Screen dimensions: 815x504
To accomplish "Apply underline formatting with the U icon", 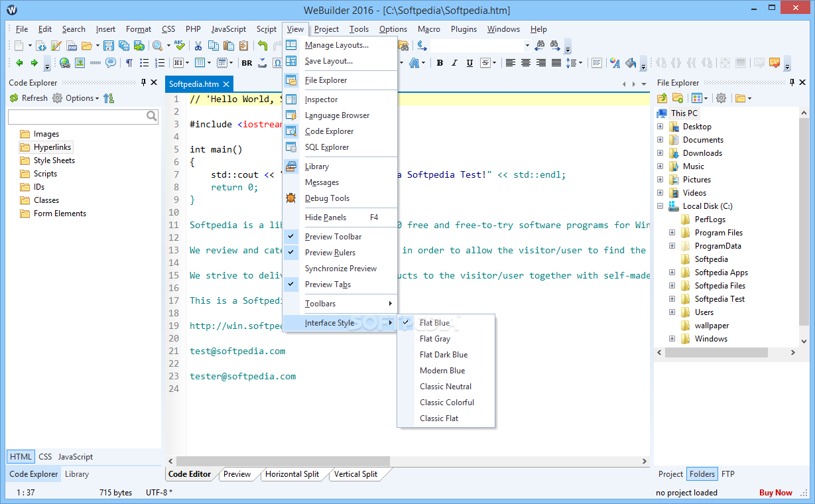I will click(470, 63).
